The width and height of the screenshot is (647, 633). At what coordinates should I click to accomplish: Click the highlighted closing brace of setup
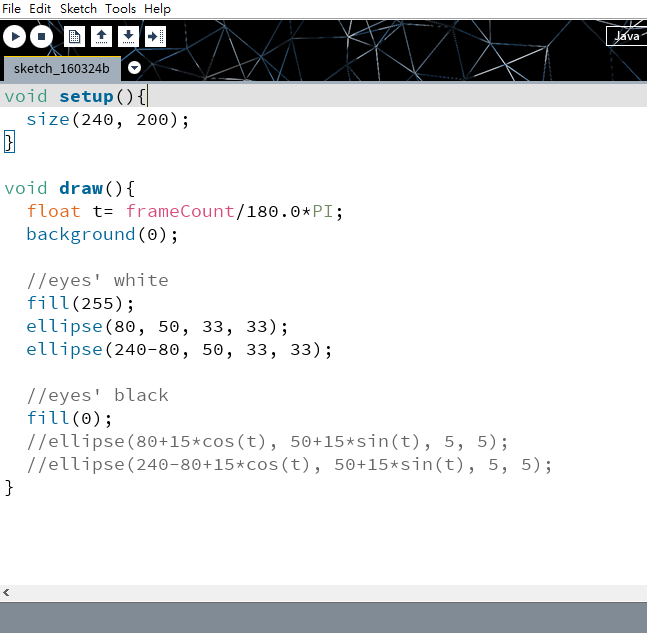(9, 142)
